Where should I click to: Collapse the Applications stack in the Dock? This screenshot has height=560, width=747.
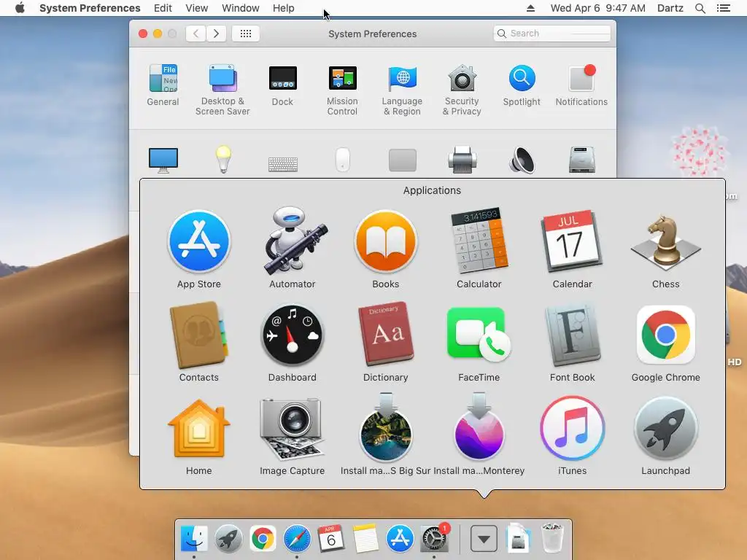[484, 539]
